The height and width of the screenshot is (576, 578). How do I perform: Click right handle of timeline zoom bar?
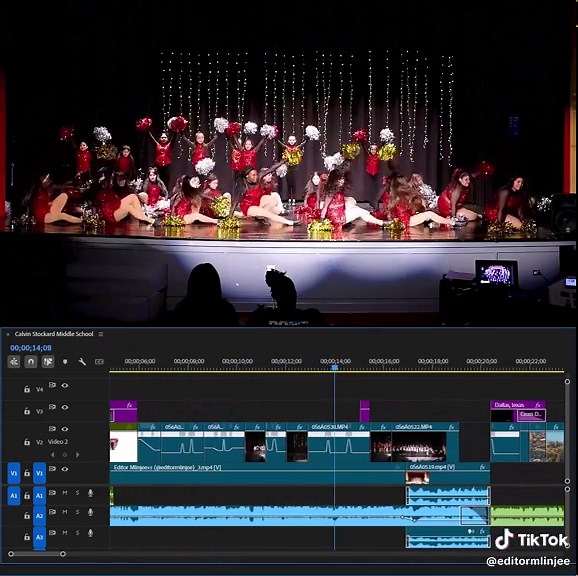[x=63, y=554]
